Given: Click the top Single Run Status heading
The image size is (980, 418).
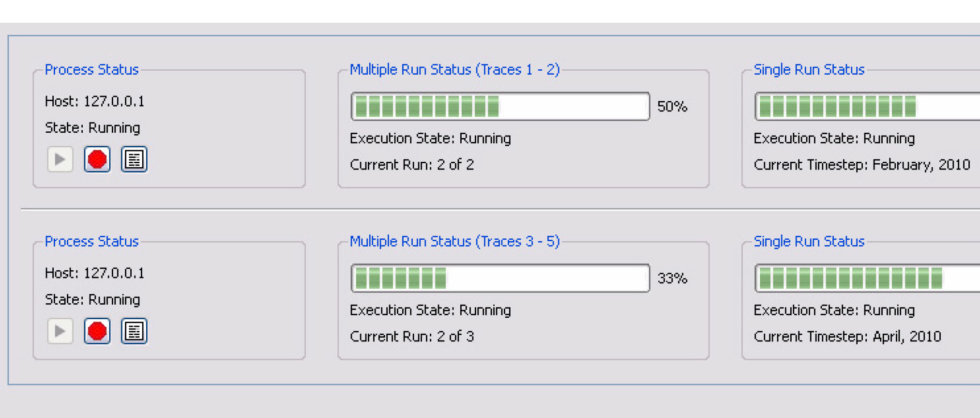Looking at the screenshot, I should tap(809, 70).
